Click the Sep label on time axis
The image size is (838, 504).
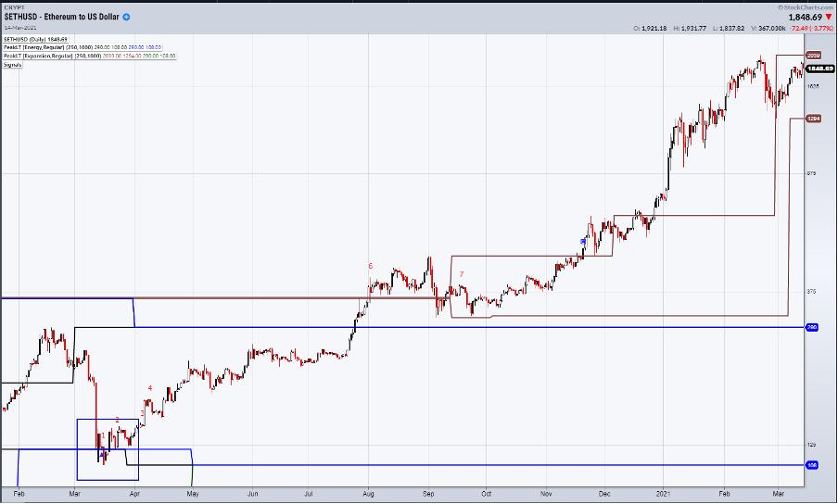(428, 494)
